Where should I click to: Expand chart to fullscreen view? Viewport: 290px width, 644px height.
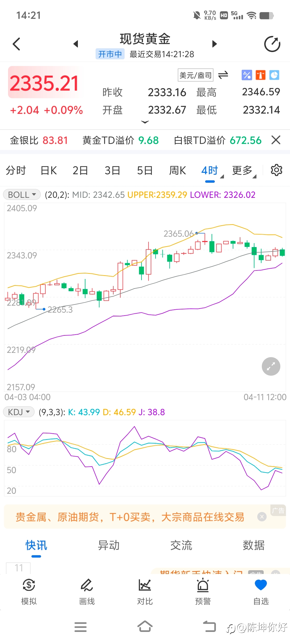tap(271, 366)
